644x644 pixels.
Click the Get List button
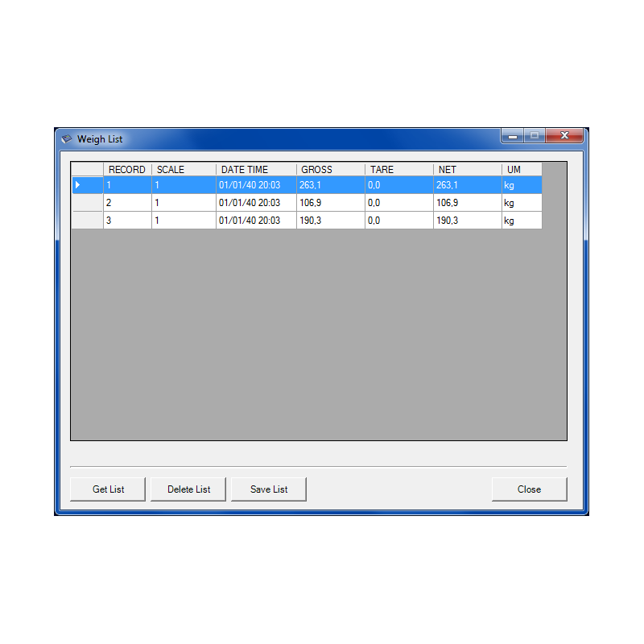click(108, 489)
